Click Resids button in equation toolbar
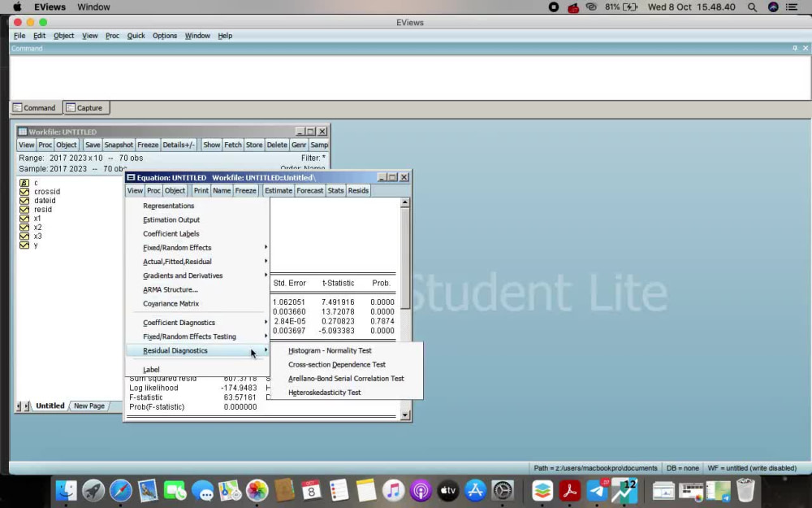The image size is (812, 508). pyautogui.click(x=358, y=191)
